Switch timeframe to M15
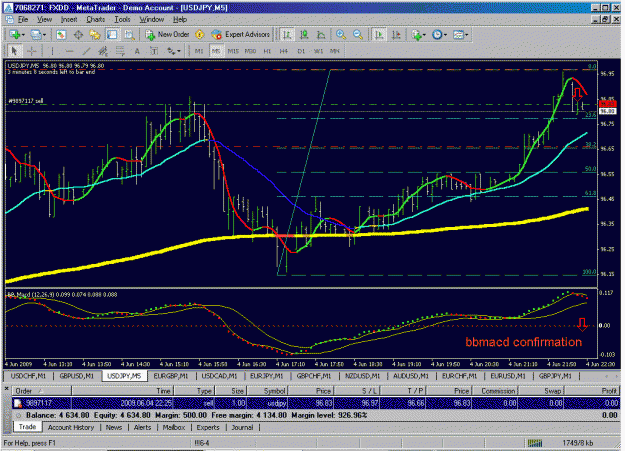 pos(233,51)
